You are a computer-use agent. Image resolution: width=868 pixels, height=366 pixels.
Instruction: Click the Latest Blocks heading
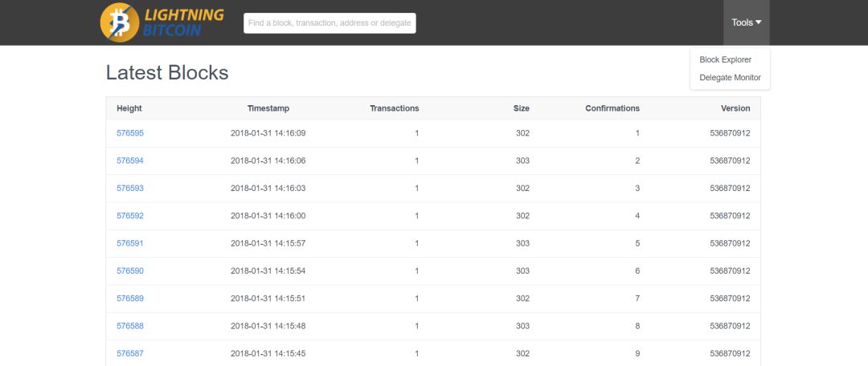pyautogui.click(x=167, y=72)
